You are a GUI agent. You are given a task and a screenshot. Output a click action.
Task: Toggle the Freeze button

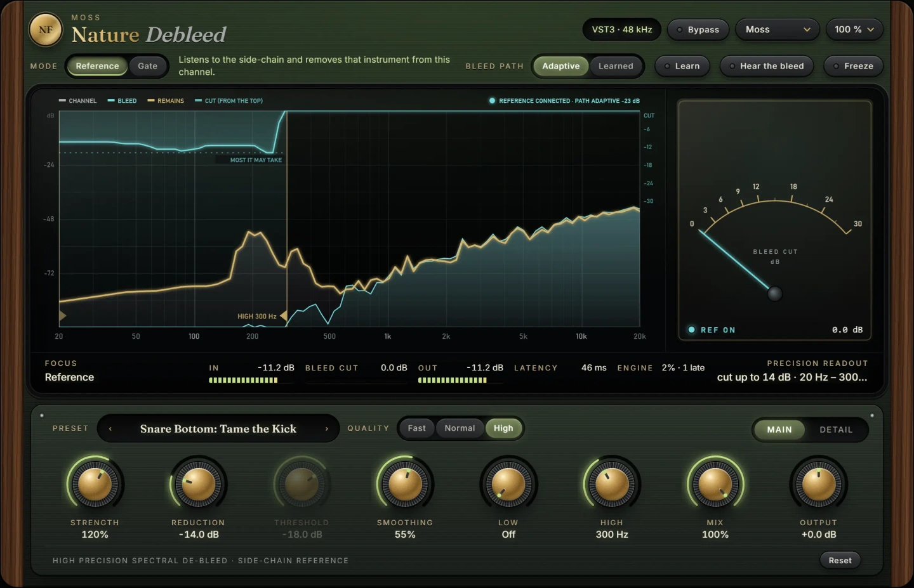853,66
